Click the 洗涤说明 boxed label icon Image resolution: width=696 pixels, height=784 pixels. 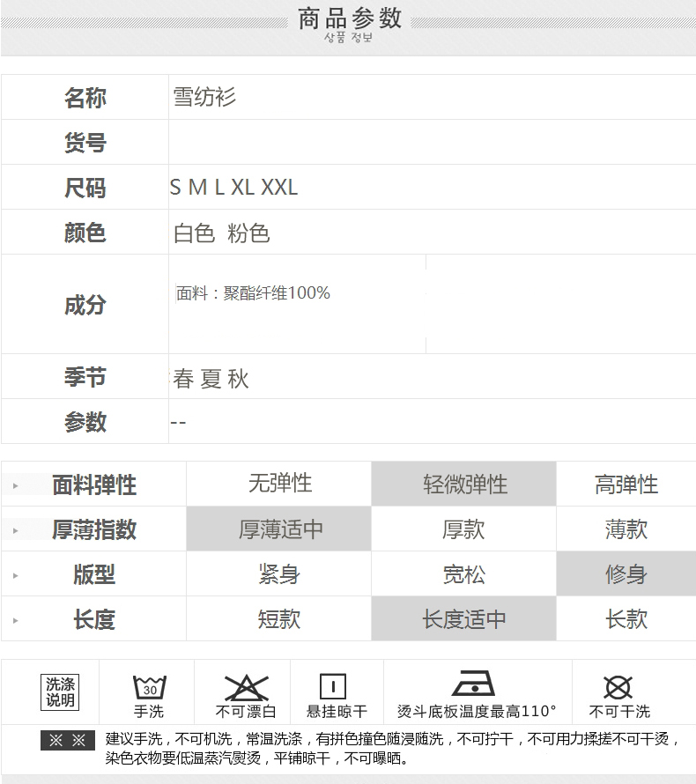pos(60,692)
